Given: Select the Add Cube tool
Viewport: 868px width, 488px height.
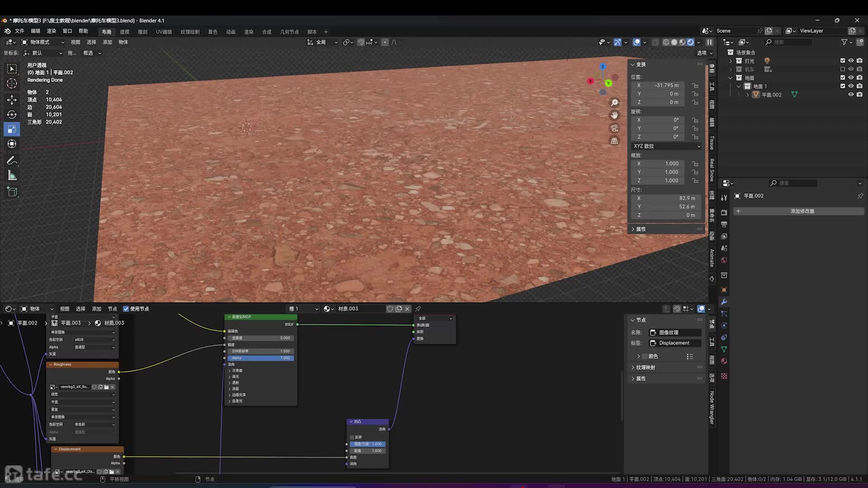Looking at the screenshot, I should 12,192.
